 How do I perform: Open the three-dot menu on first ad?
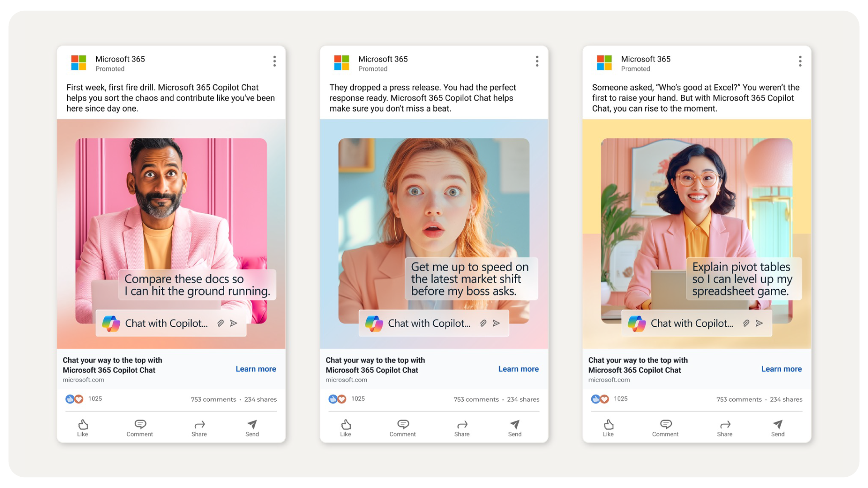[274, 61]
